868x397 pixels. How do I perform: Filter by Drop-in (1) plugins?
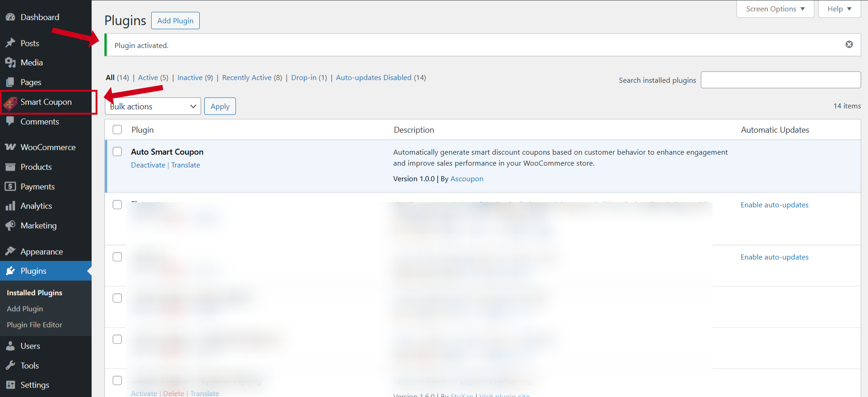coord(309,77)
